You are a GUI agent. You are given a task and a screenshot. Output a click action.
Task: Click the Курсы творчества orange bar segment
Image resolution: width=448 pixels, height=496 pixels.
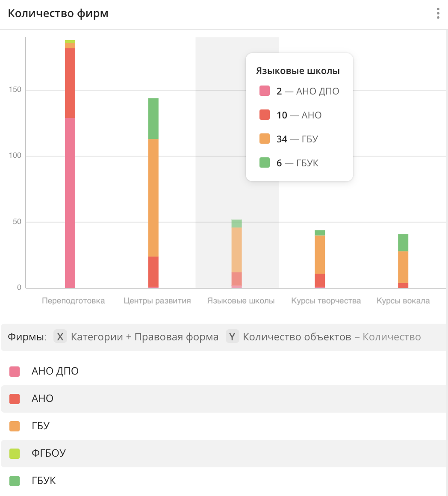(320, 254)
